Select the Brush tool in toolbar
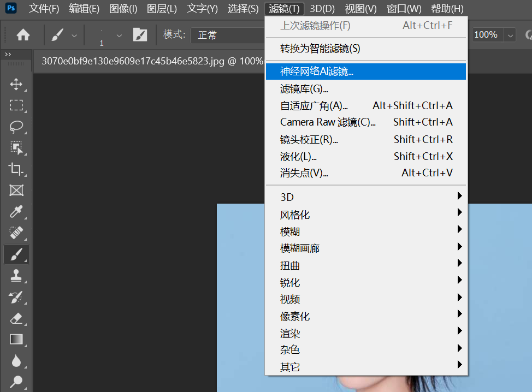 [16, 254]
